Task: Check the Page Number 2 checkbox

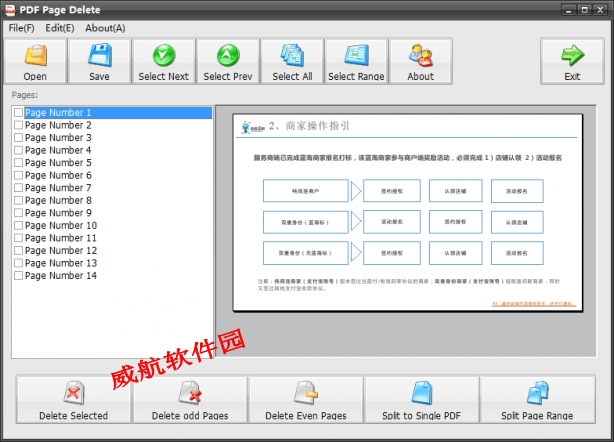Action: point(18,125)
